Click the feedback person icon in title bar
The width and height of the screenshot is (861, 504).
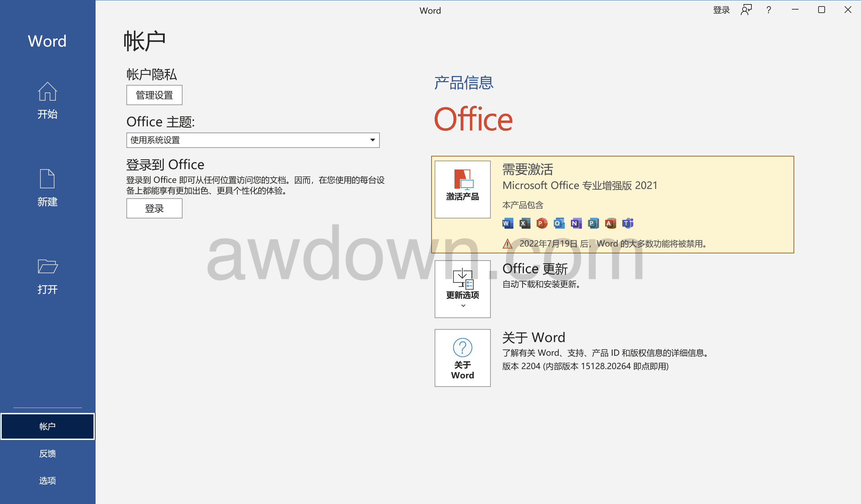tap(746, 10)
